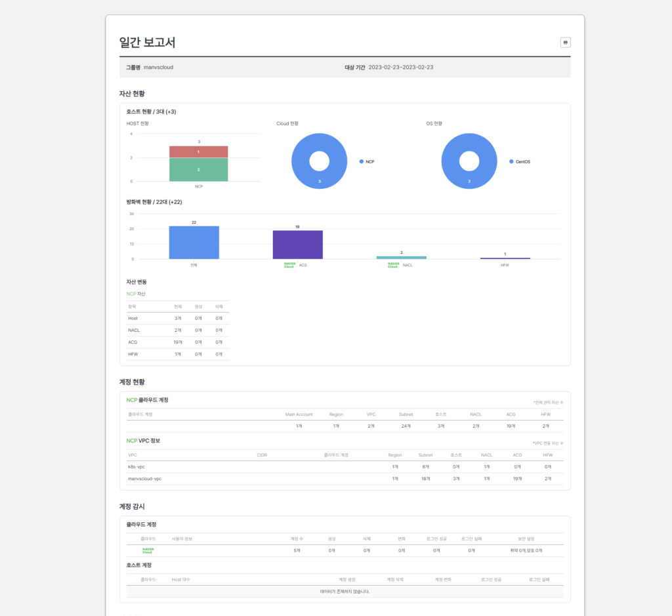This screenshot has height=616, width=672.
Task: Click the small HFW bar in the firewall chart
Action: 505,258
